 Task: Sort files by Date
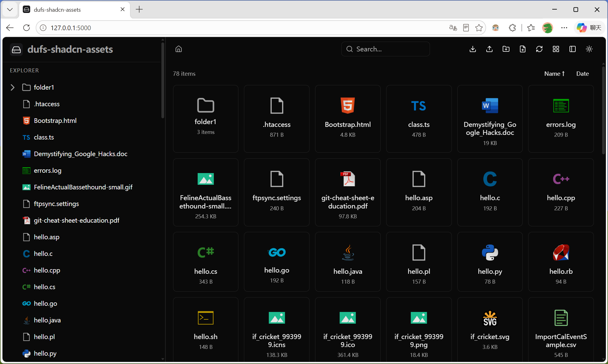click(582, 74)
